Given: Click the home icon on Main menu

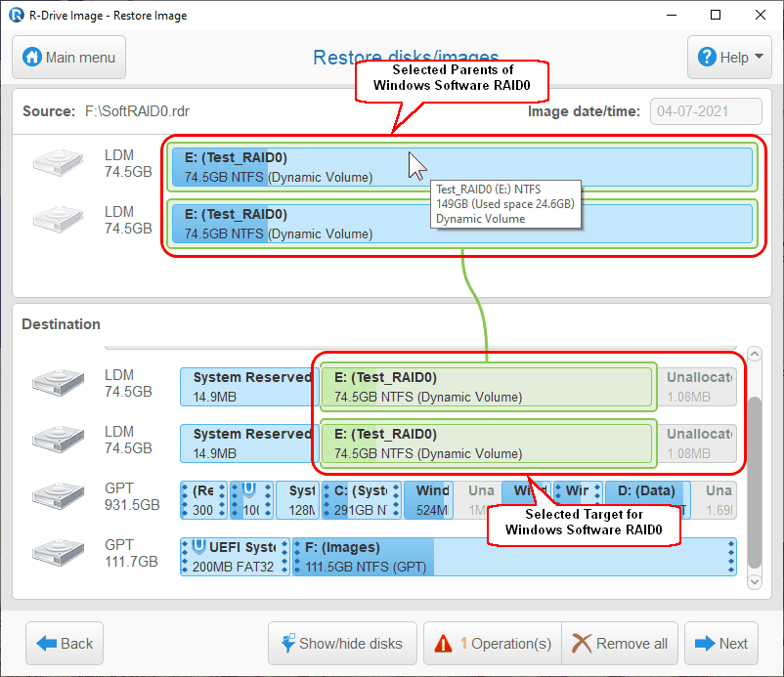Looking at the screenshot, I should point(32,57).
